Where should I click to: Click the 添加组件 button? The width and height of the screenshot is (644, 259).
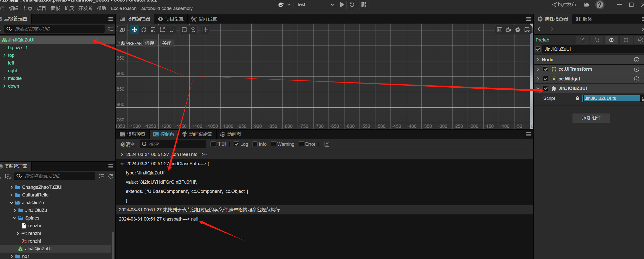591,118
